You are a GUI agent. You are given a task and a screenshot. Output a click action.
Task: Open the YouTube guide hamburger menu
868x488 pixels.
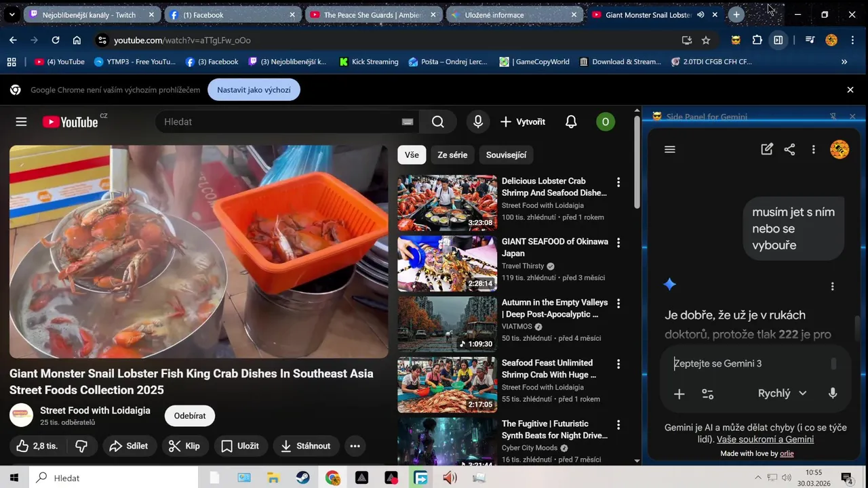[x=21, y=122]
